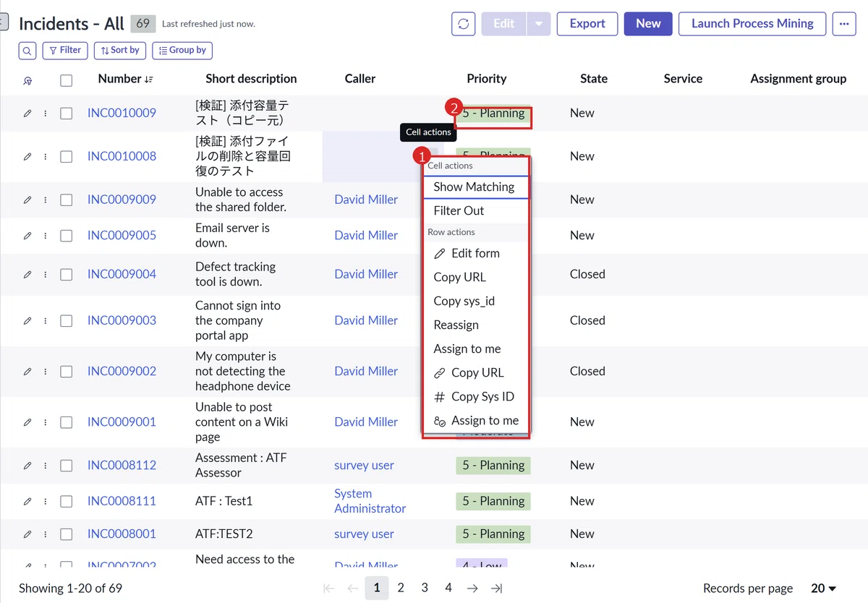Select Copy sys_id in row actions

tap(477, 301)
